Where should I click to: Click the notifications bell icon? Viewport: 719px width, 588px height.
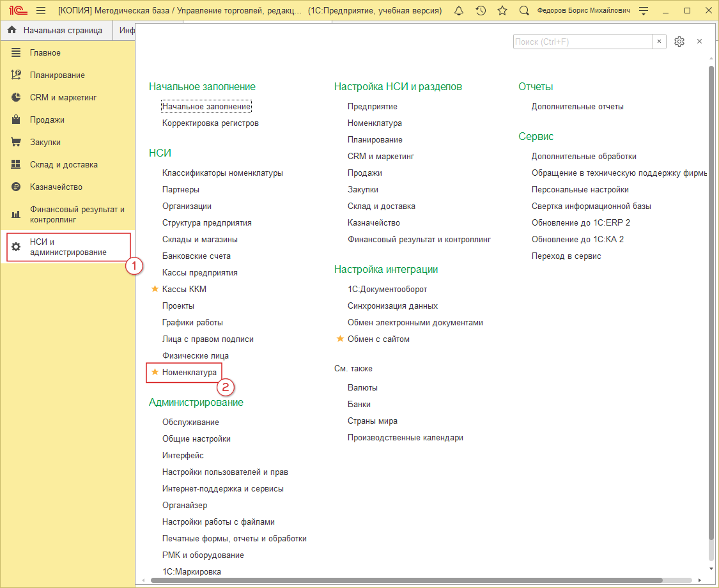pyautogui.click(x=459, y=11)
